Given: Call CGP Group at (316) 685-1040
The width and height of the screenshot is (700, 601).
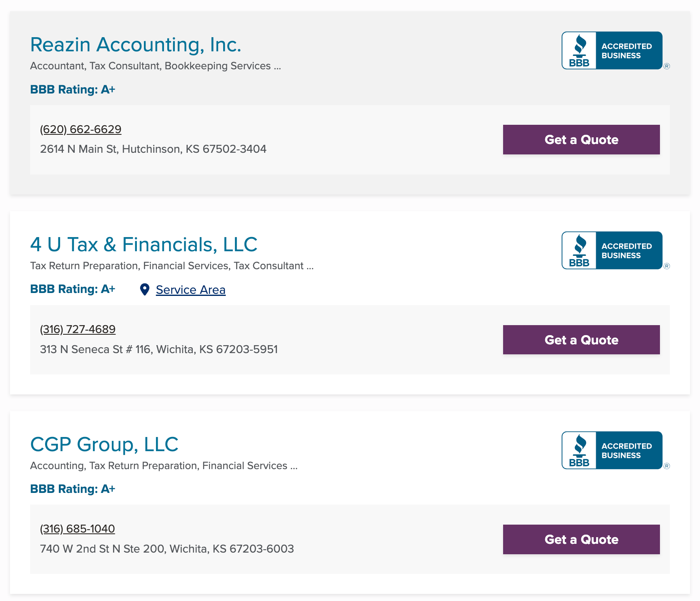Looking at the screenshot, I should coord(77,529).
